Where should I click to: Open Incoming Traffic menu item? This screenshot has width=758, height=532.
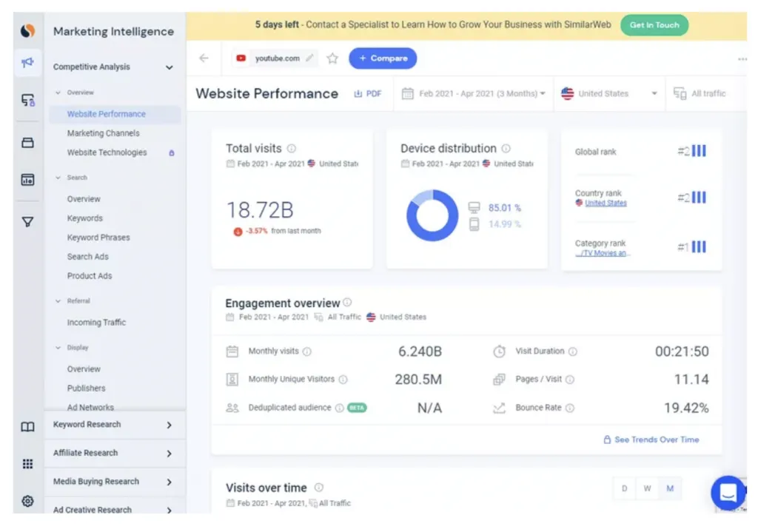pyautogui.click(x=96, y=323)
